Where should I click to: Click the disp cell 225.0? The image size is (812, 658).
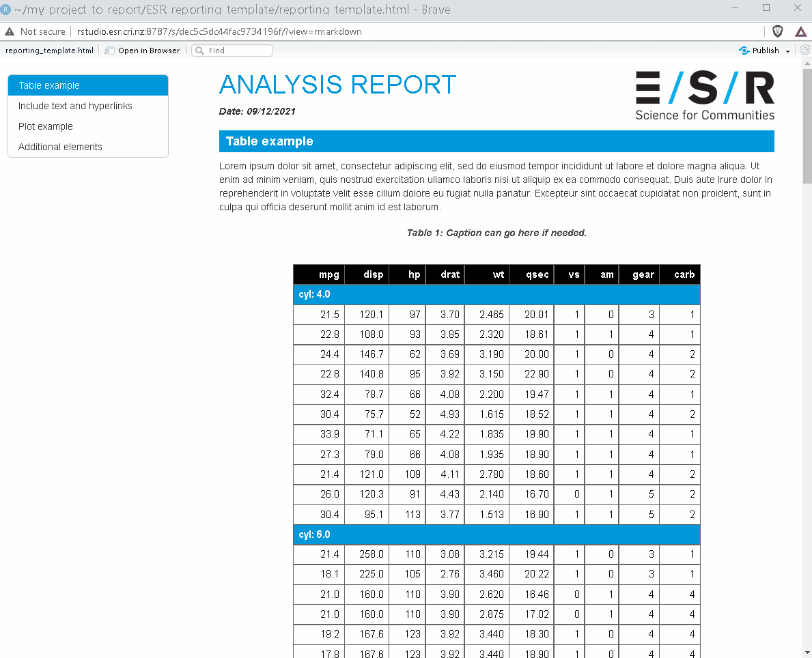point(367,574)
